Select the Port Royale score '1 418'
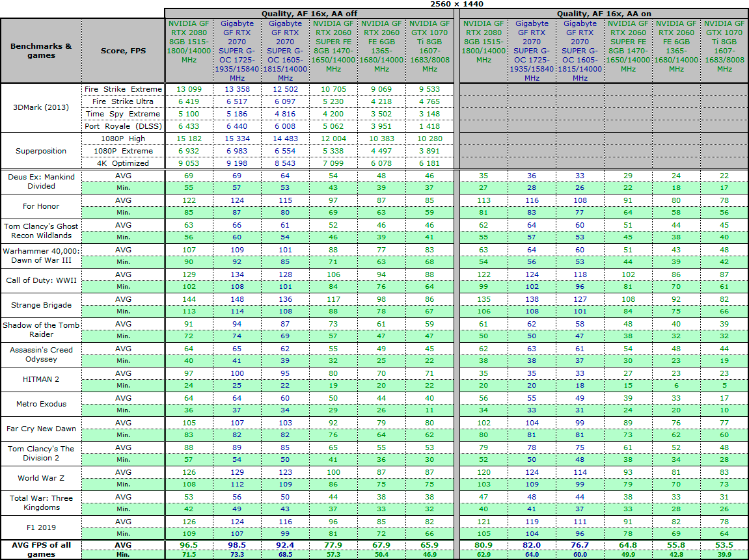 429,127
